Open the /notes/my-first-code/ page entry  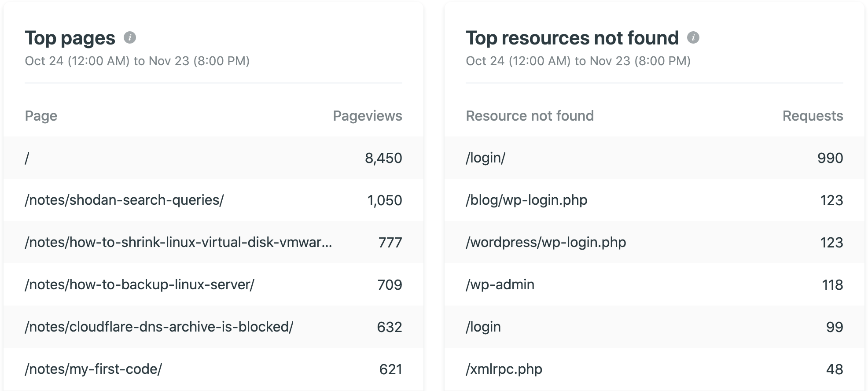(93, 369)
